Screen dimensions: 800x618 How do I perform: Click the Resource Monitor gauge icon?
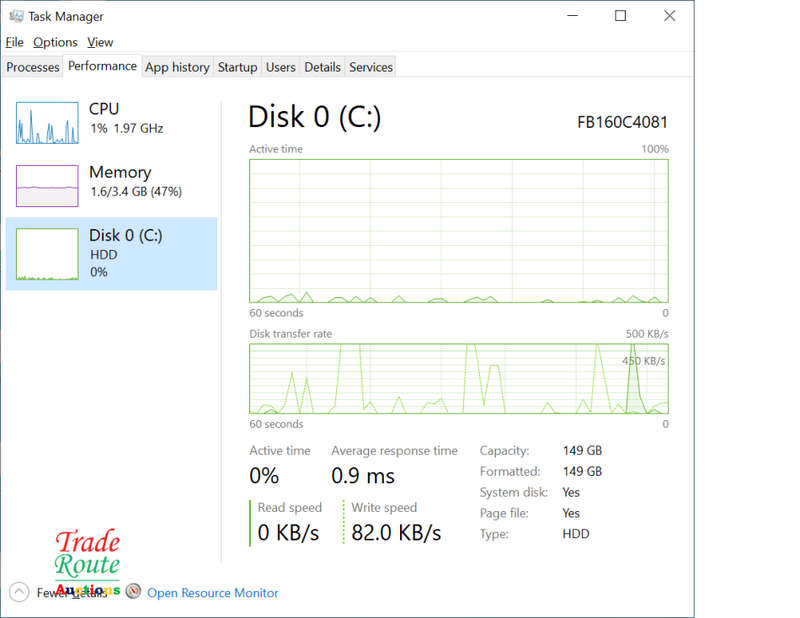(x=134, y=591)
